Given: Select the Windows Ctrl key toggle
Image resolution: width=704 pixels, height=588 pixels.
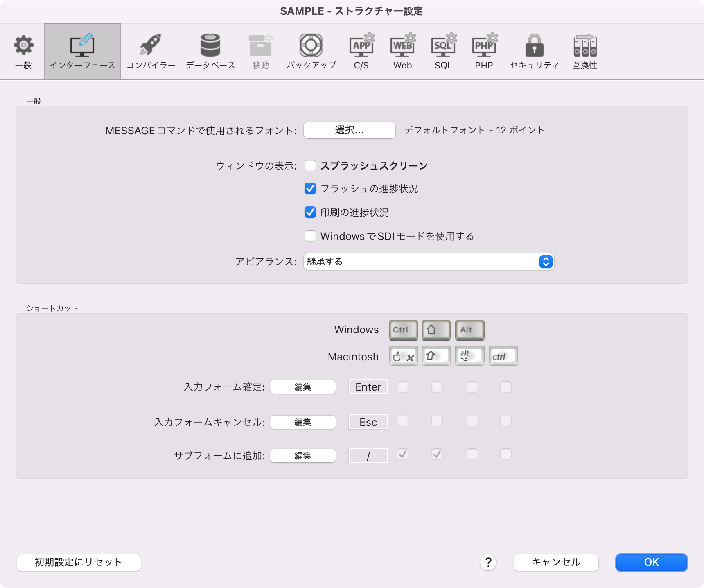Looking at the screenshot, I should (x=403, y=330).
